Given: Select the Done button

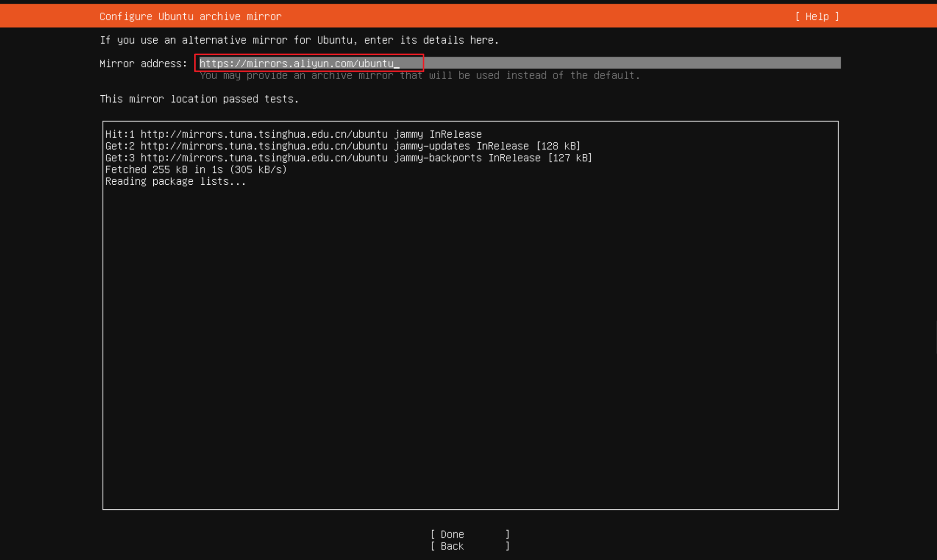Looking at the screenshot, I should point(470,534).
